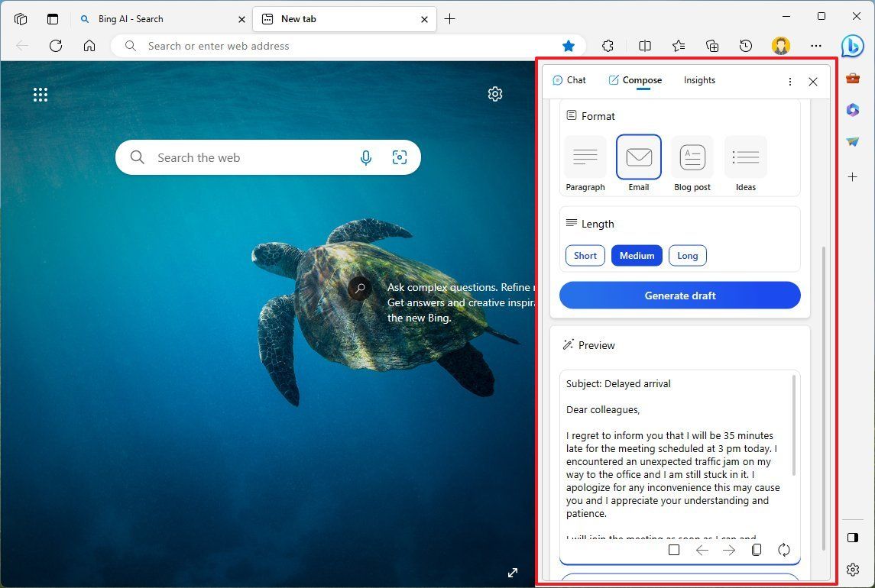Click the Generate draft button
Screen dimensions: 875x588
click(679, 296)
